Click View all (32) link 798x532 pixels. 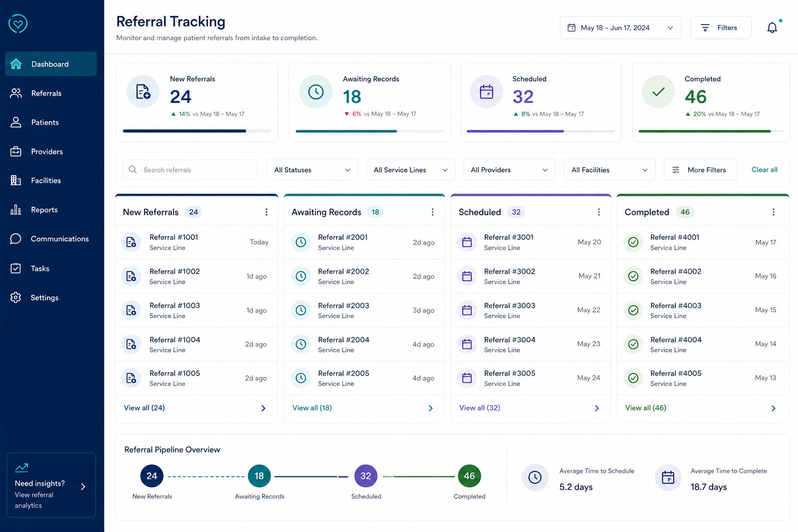tap(480, 408)
